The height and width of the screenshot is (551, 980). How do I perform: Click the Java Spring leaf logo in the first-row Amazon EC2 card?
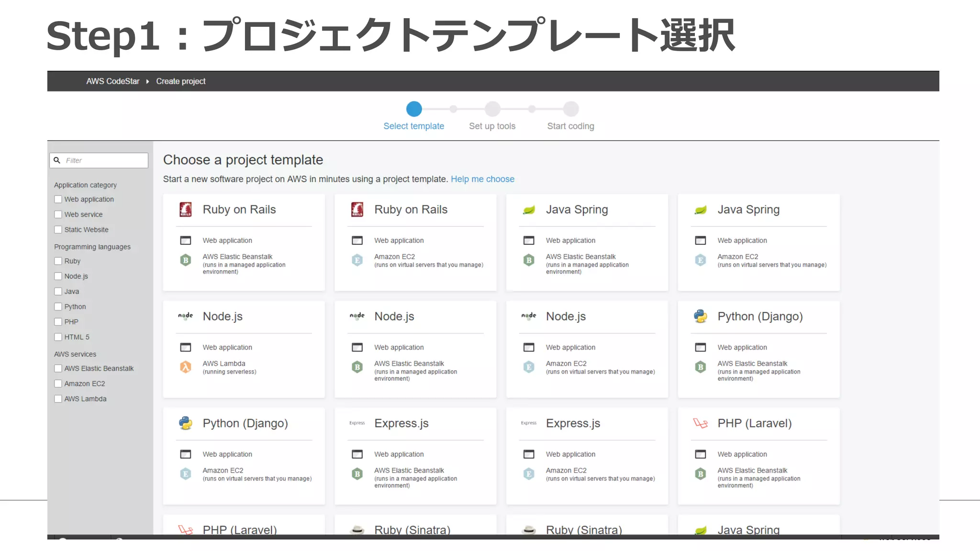click(x=701, y=210)
